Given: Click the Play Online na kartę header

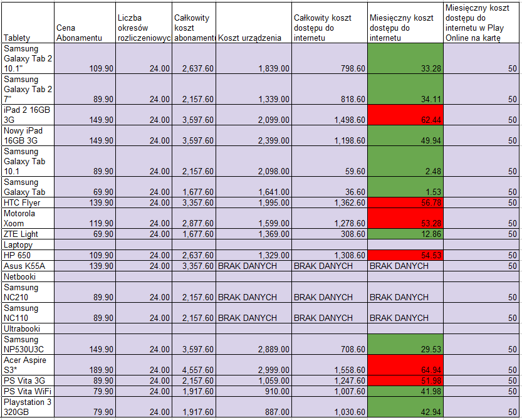Looking at the screenshot, I should pos(481,23).
